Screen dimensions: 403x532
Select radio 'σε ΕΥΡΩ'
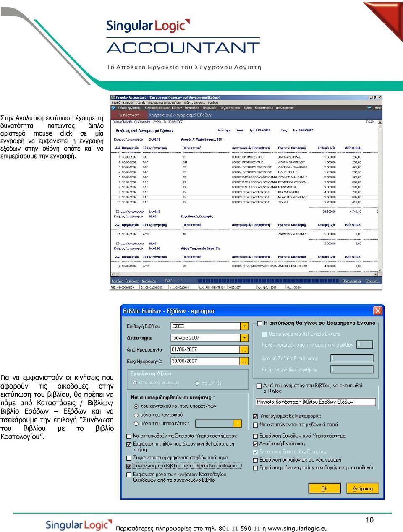(197, 383)
